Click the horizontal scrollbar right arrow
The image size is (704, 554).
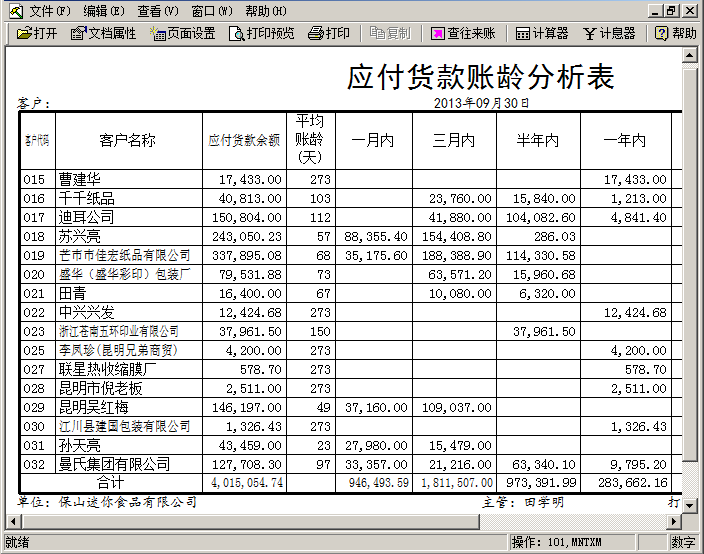pos(673,522)
